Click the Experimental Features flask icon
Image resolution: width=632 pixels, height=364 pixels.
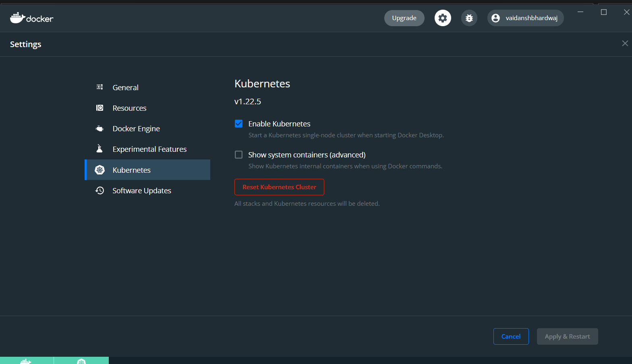[x=99, y=149]
